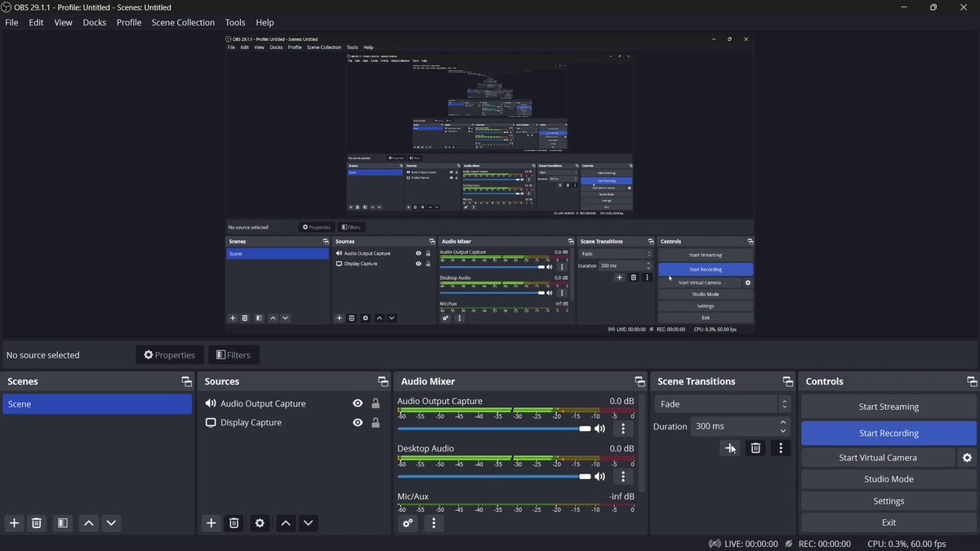
Task: Open source Filters button
Action: pyautogui.click(x=234, y=355)
